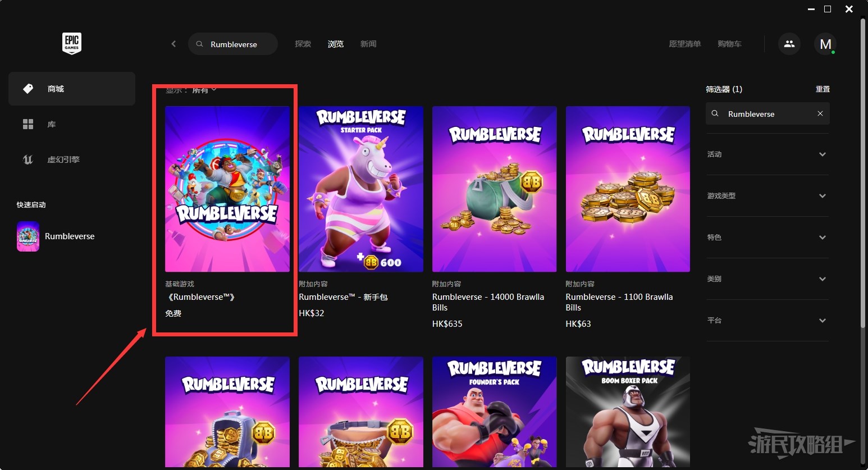Click Rumbleverse - 14000 Brawlla Bills title
The width and height of the screenshot is (868, 470).
click(488, 302)
